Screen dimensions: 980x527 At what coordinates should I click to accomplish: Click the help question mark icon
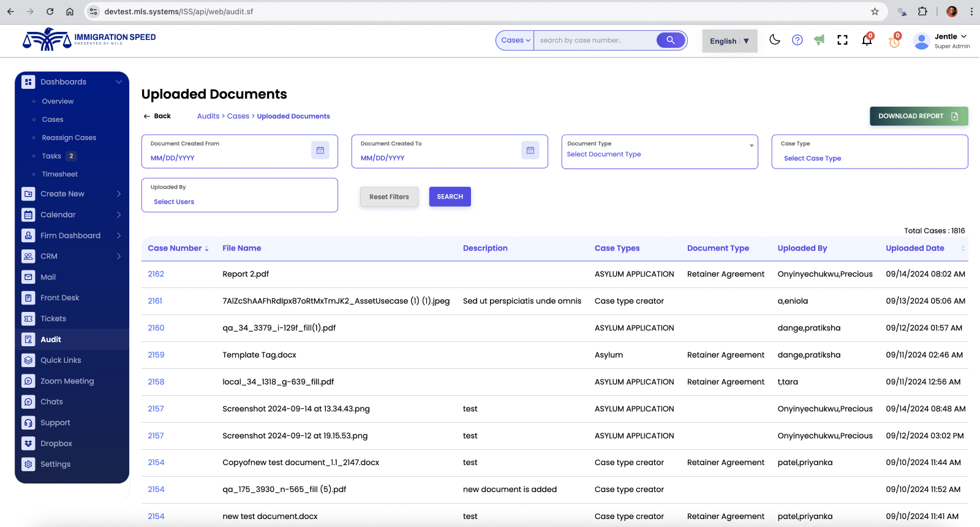click(x=797, y=40)
